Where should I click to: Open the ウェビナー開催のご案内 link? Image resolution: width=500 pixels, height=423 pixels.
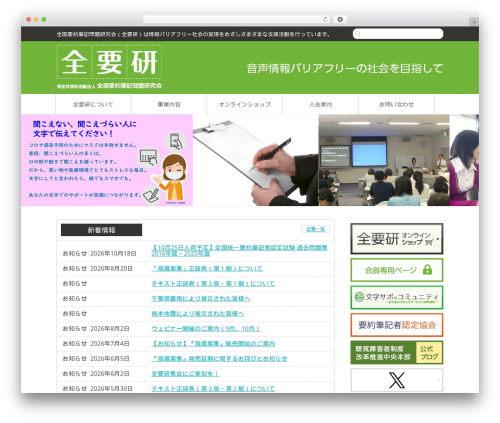point(206,329)
